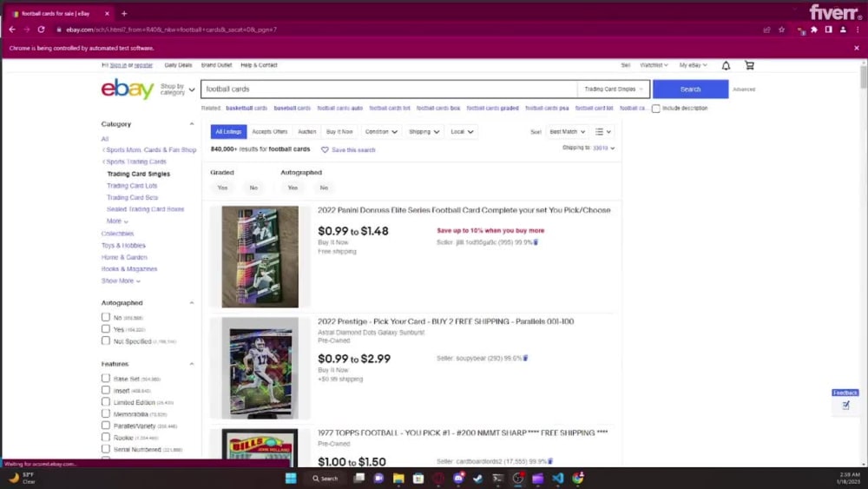Click the eBay logo
This screenshot has width=868, height=489.
coord(128,89)
